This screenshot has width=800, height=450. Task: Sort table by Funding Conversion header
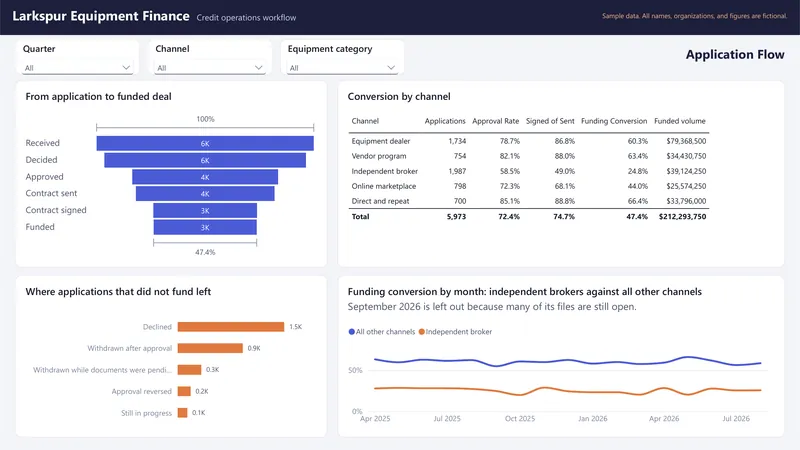click(x=614, y=121)
